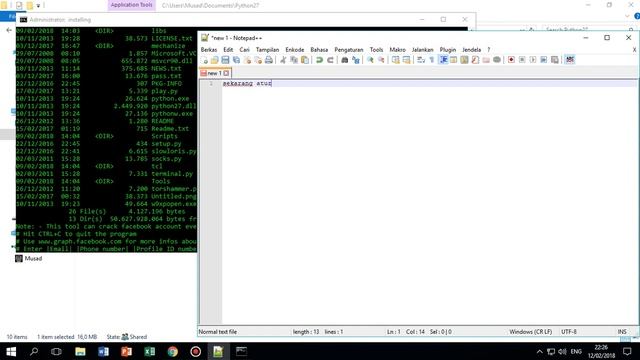The width and height of the screenshot is (640, 360).
Task: Cut selection with the scissors icon
Action: (283, 60)
